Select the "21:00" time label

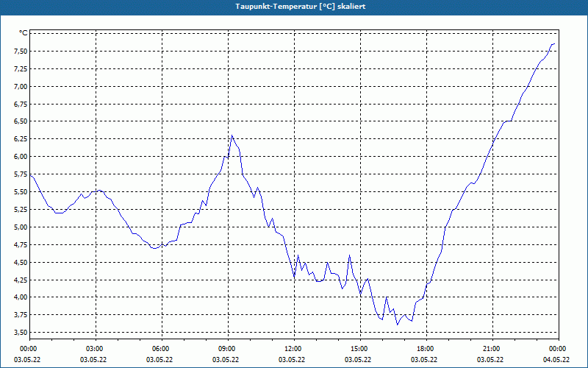(x=492, y=349)
